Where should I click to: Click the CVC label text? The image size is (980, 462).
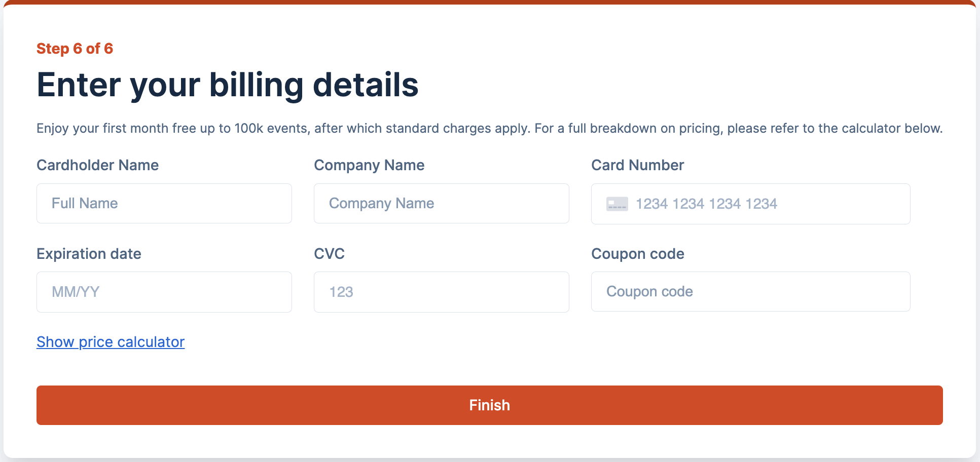pos(329,254)
